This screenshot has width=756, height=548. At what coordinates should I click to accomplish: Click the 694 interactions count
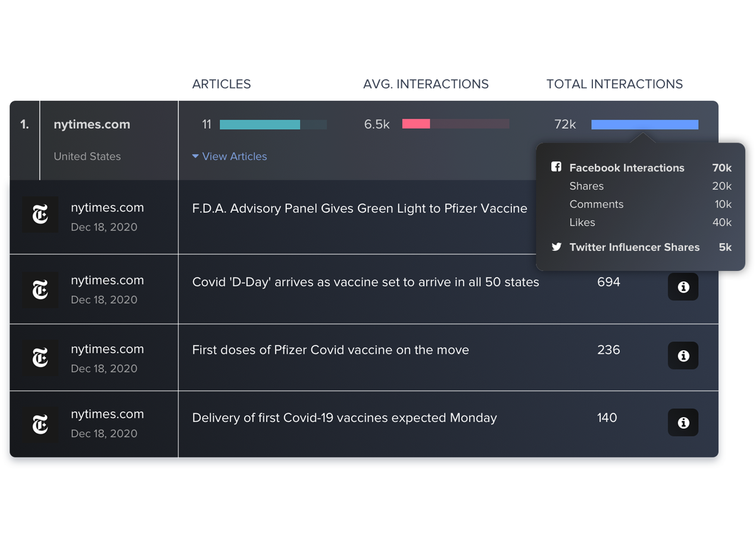[608, 282]
